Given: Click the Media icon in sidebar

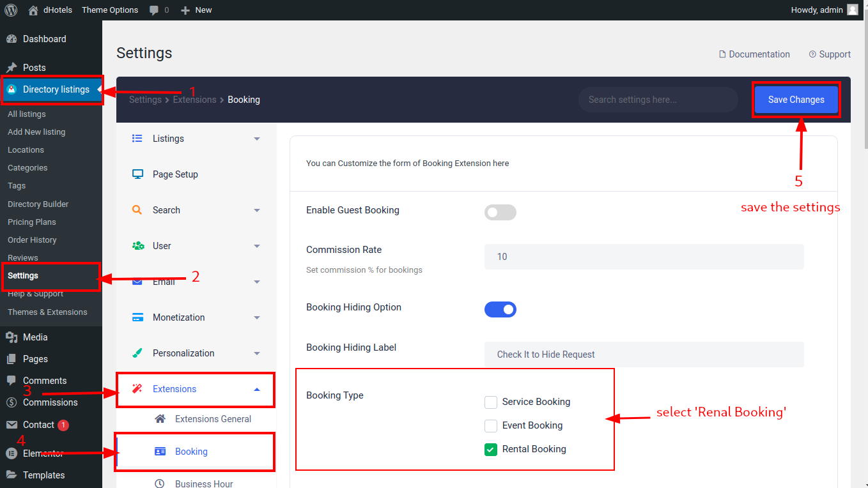Looking at the screenshot, I should coord(12,337).
